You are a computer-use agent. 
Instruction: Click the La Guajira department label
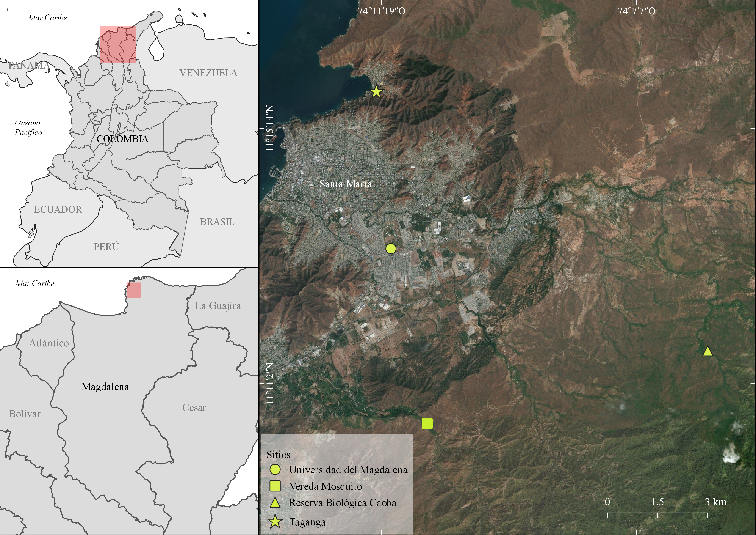point(218,306)
